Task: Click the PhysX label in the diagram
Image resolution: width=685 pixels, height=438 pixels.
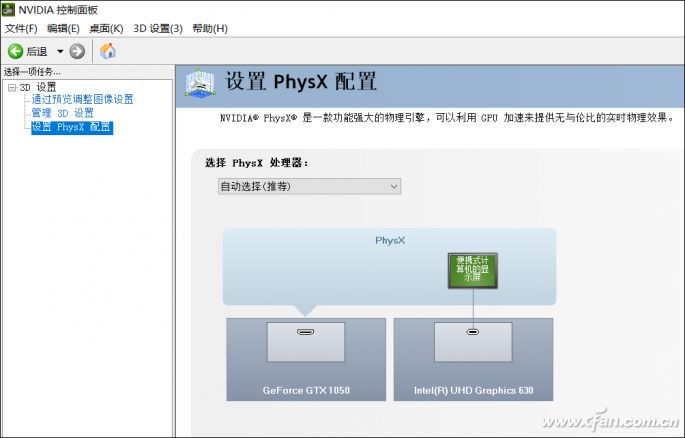Action: [x=390, y=240]
